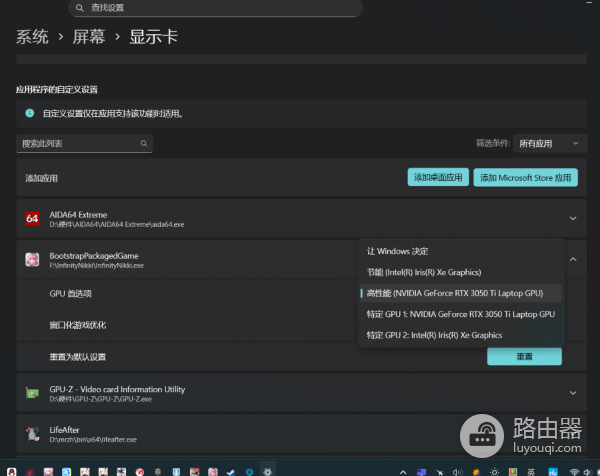Open Steam from the taskbar
600x476 pixels.
231,472
